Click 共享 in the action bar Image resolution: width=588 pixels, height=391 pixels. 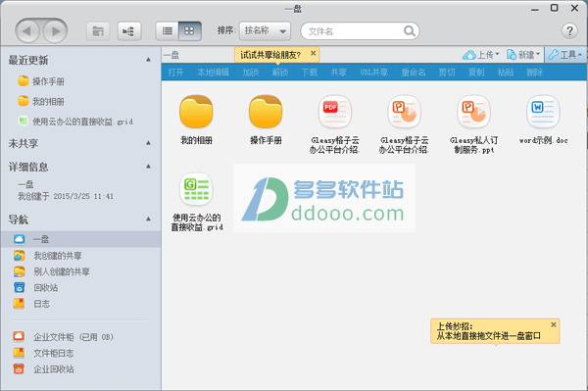[x=339, y=73]
